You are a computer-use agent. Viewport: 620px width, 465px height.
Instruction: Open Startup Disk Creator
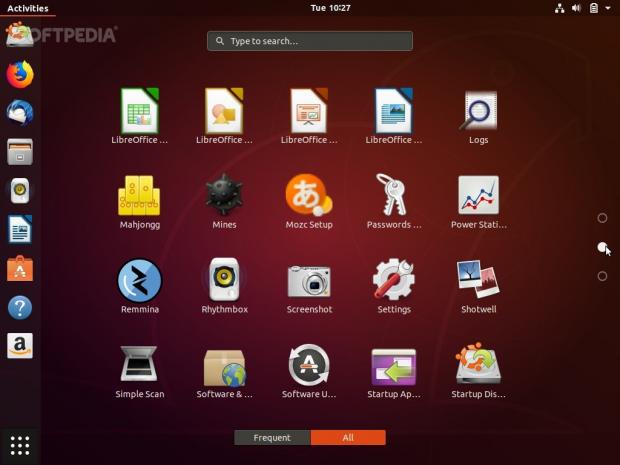pyautogui.click(x=478, y=366)
